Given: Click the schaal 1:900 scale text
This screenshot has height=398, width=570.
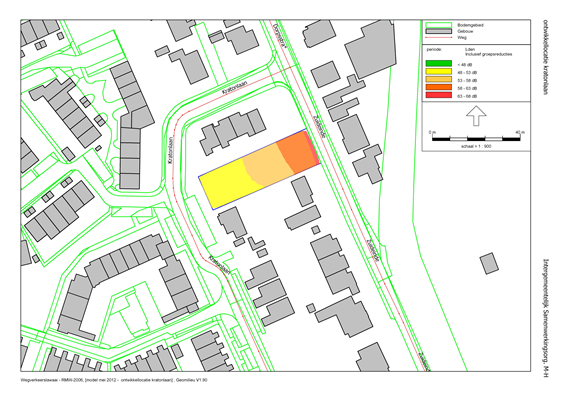Looking at the screenshot, I should [476, 146].
